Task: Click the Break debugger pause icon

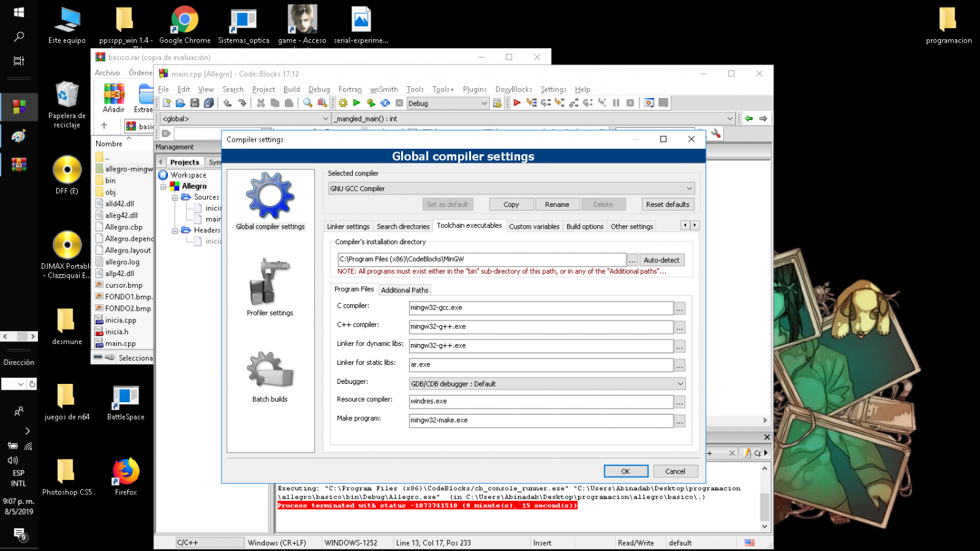Action: coord(616,103)
